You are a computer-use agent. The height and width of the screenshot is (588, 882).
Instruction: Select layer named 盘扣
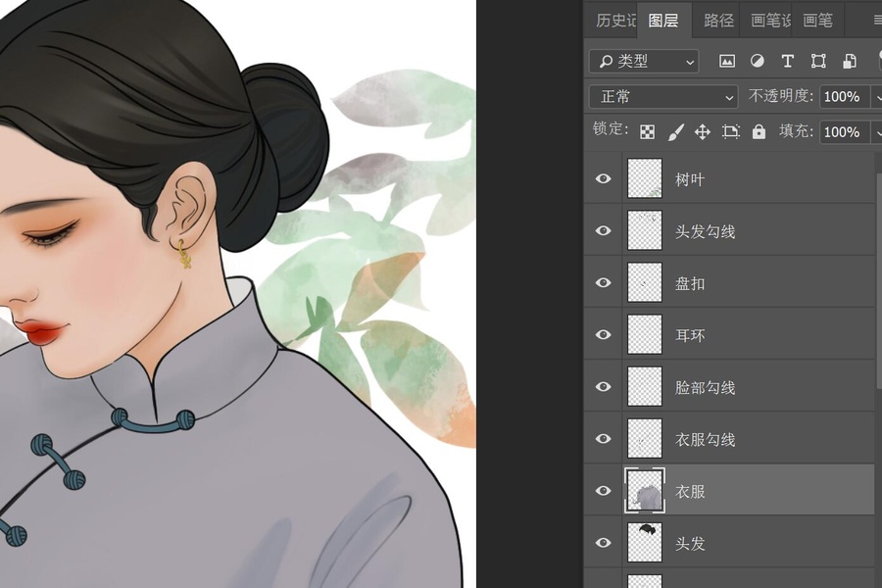690,283
